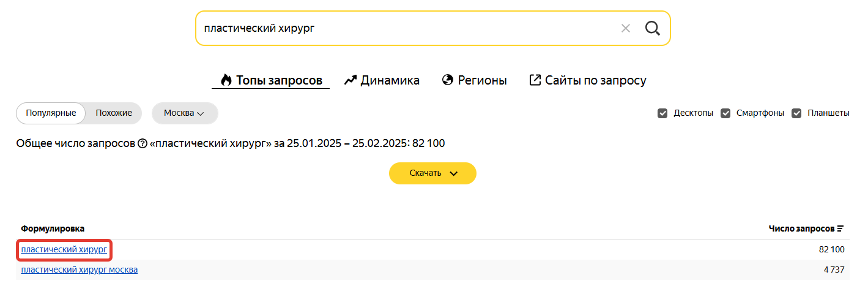
Task: Select the Популярные toggle option
Action: point(51,113)
